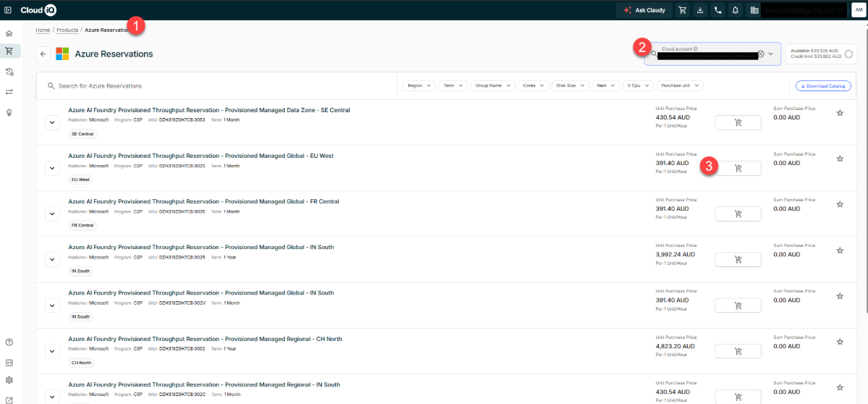Expand IN South 1 Year row details

pos(52,259)
